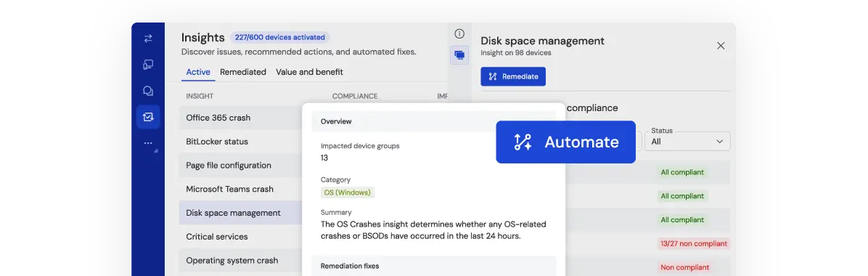
Task: Select the Disk space management row
Action: 241,213
